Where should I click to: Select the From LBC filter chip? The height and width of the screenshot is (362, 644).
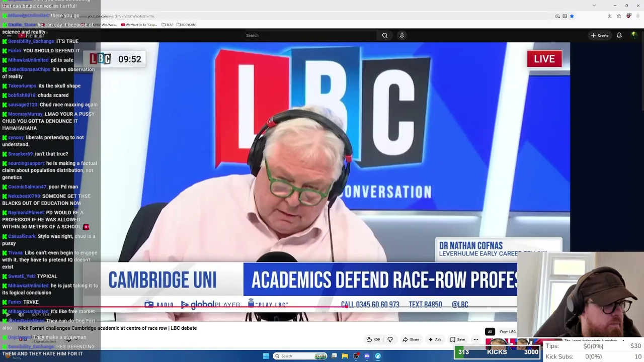(x=508, y=332)
